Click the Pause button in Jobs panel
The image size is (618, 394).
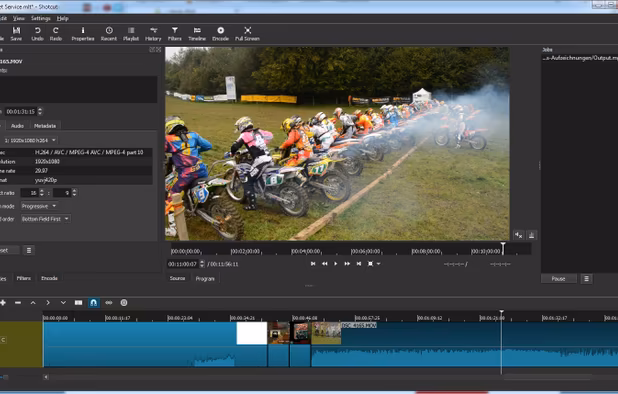point(558,279)
